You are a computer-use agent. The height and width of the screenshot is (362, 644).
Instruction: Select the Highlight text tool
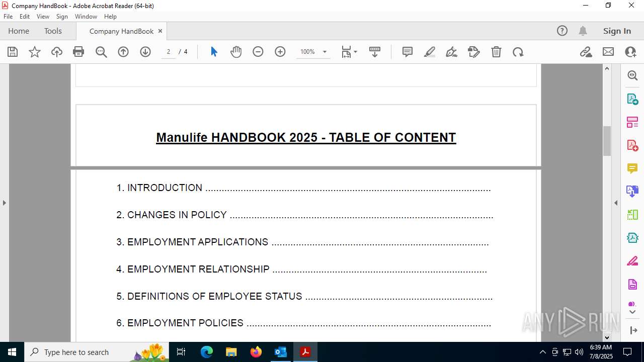point(430,52)
